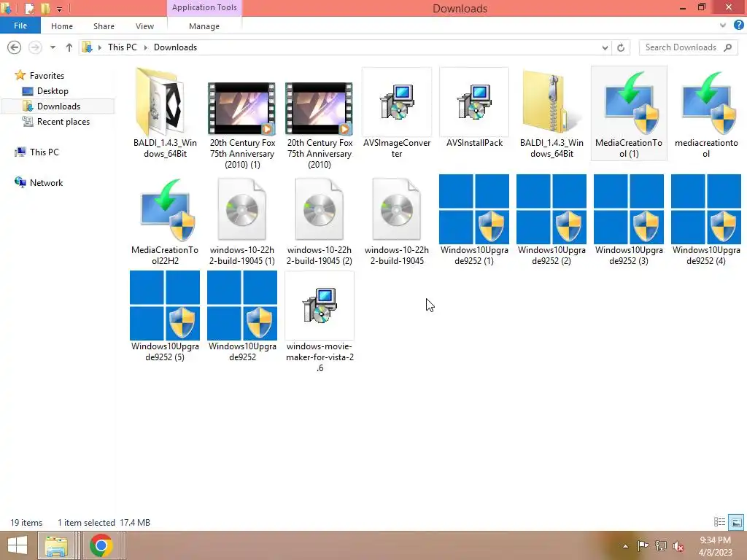Viewport: 747px width, 560px height.
Task: Go up one folder level with Up arrow
Action: point(69,47)
